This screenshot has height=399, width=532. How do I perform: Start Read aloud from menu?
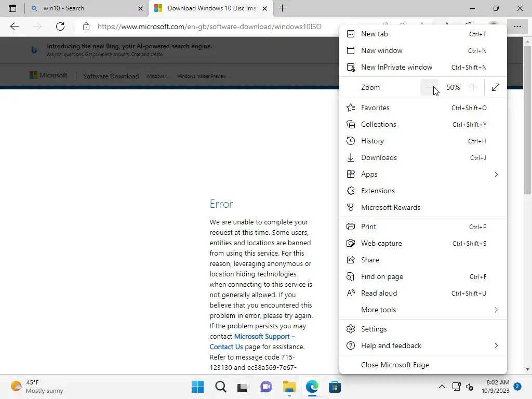click(x=423, y=293)
